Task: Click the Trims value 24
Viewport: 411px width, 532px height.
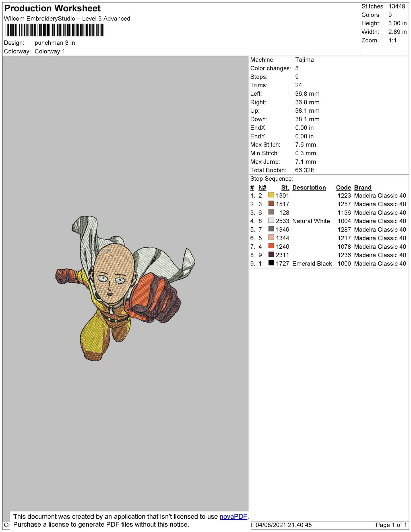Action: 299,85
